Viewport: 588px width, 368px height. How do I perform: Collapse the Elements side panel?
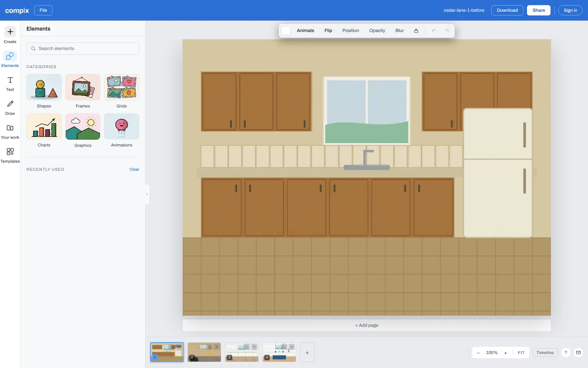[x=147, y=194]
